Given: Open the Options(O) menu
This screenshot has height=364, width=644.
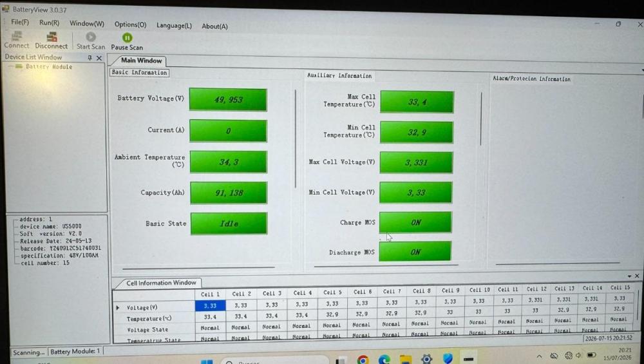Looking at the screenshot, I should click(x=130, y=24).
